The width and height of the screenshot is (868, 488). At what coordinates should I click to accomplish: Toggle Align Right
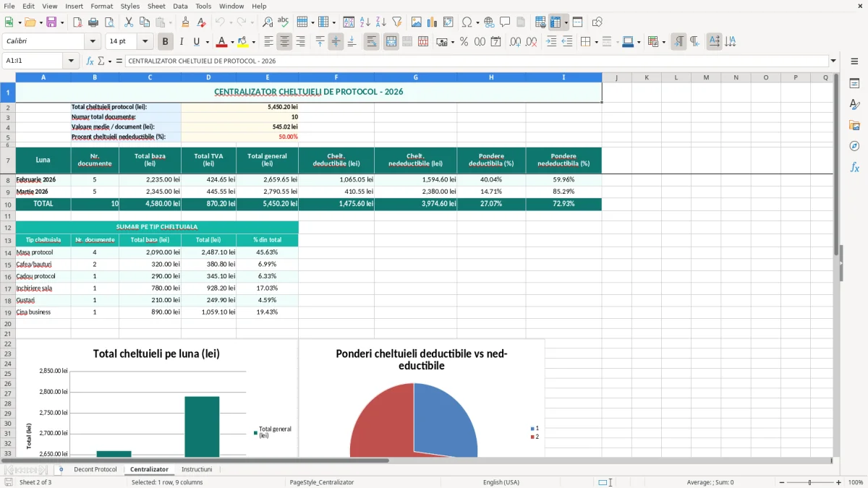pos(300,42)
